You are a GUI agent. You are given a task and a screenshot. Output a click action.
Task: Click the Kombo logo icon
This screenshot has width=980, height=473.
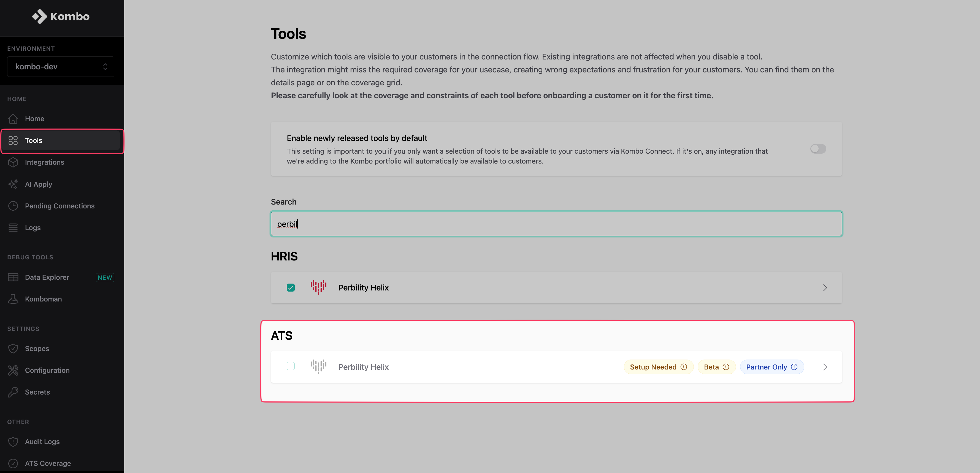pos(40,16)
